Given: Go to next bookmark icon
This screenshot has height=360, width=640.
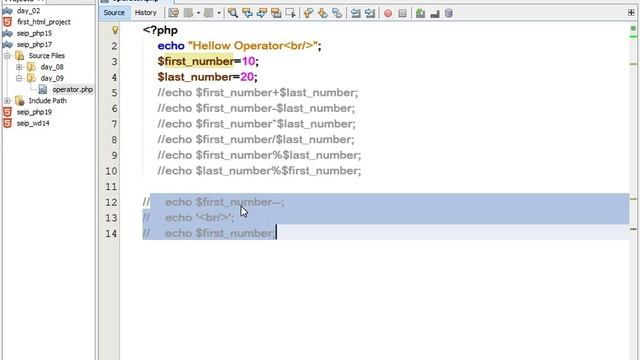Looking at the screenshot, I should point(323,13).
